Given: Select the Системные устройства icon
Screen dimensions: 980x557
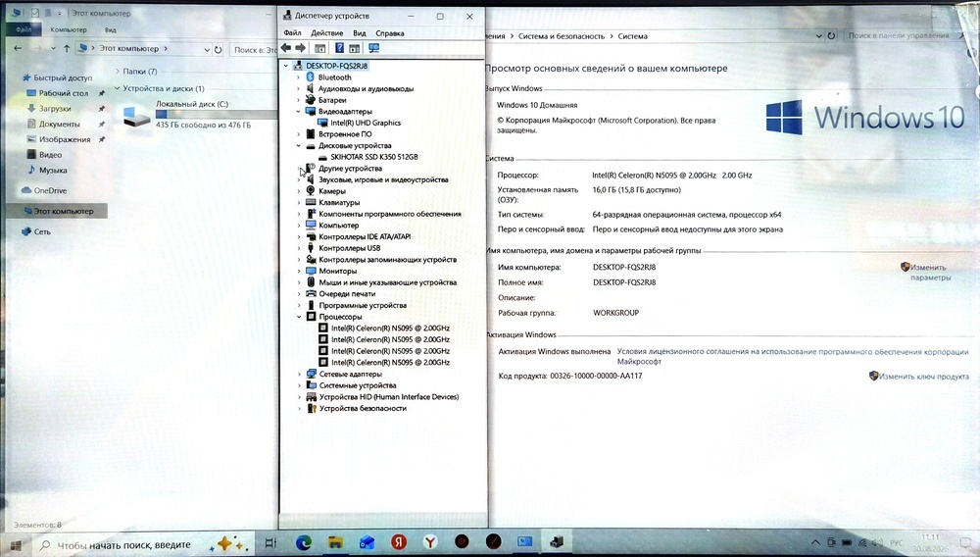Looking at the screenshot, I should pyautogui.click(x=312, y=385).
